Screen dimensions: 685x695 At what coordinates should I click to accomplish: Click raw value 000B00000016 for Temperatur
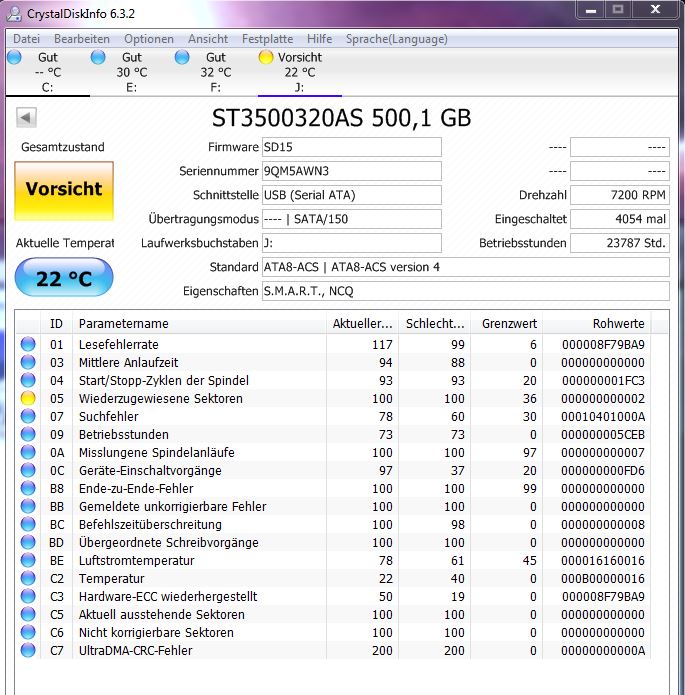click(603, 578)
